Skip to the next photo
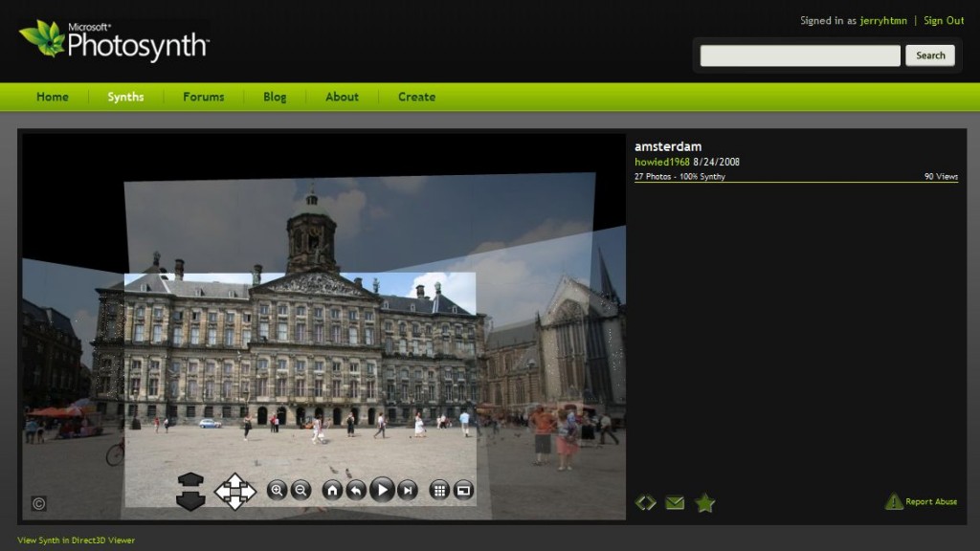The image size is (980, 551). 408,491
